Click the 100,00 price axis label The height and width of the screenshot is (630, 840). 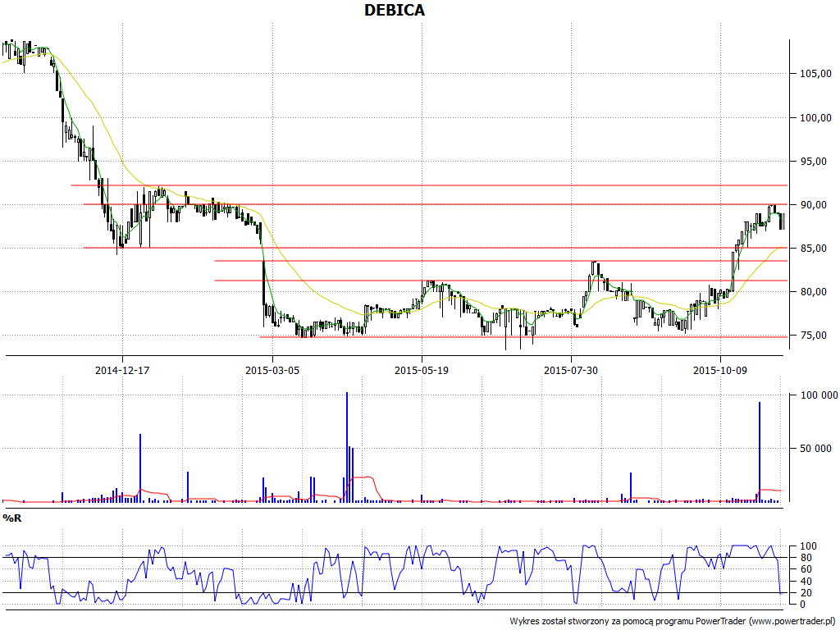pos(816,118)
